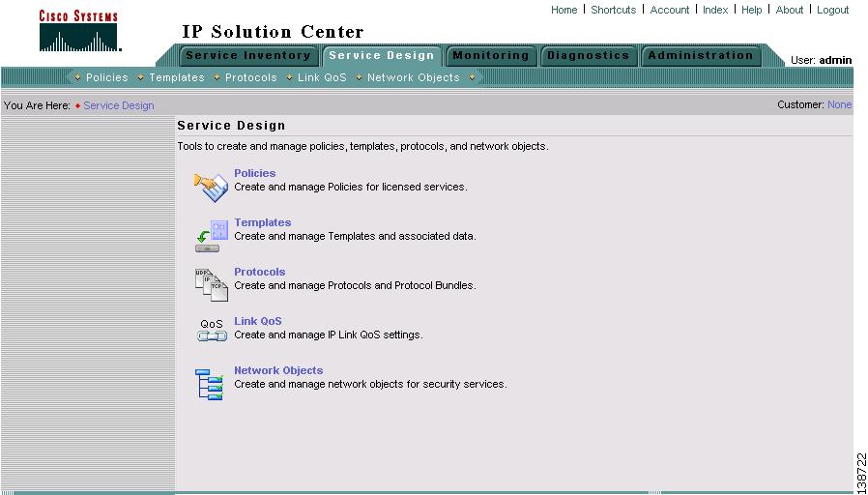Open the Index link
868x495 pixels.
pyautogui.click(x=715, y=10)
